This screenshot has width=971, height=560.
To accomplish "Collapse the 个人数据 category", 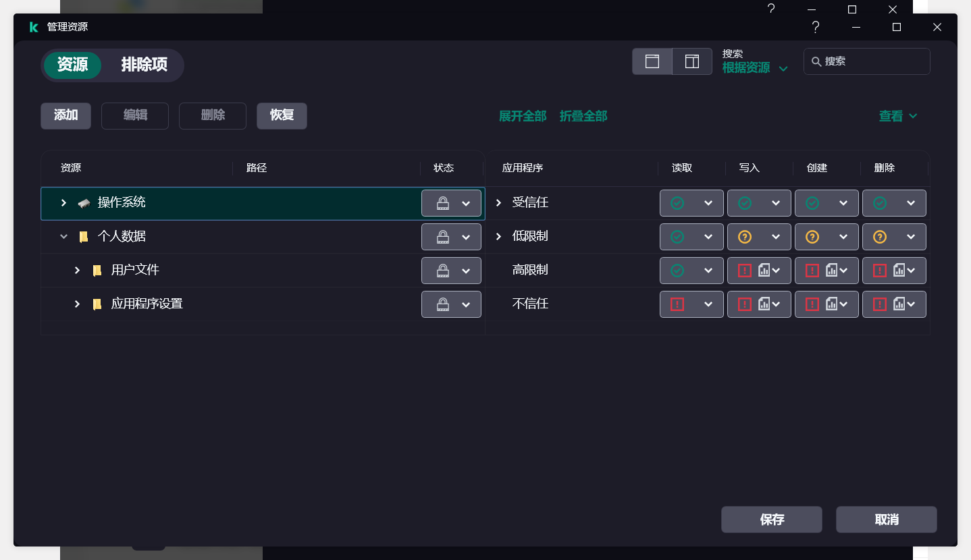I will (x=63, y=236).
